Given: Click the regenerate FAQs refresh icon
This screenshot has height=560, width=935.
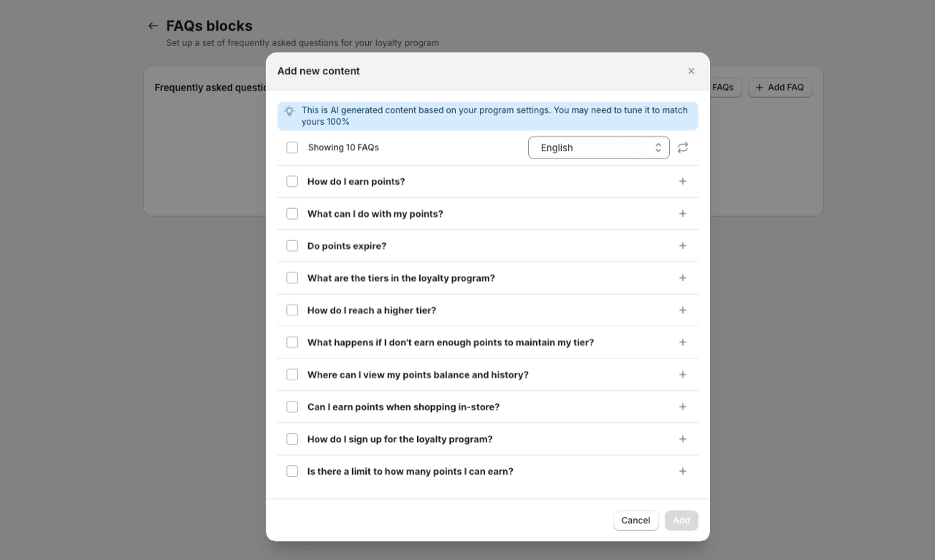Looking at the screenshot, I should 683,147.
